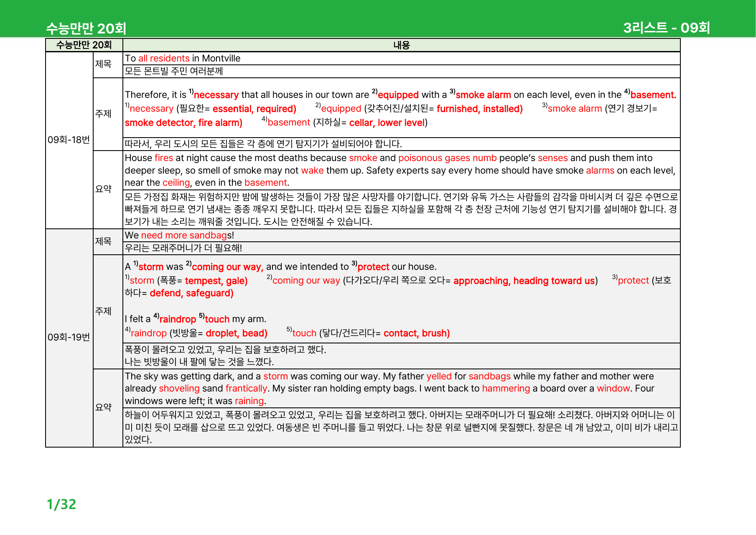This screenshot has height=535, width=756.
Task: Click the Korean title 모든 몬트빌 주민 여러분께
Action: [174, 71]
